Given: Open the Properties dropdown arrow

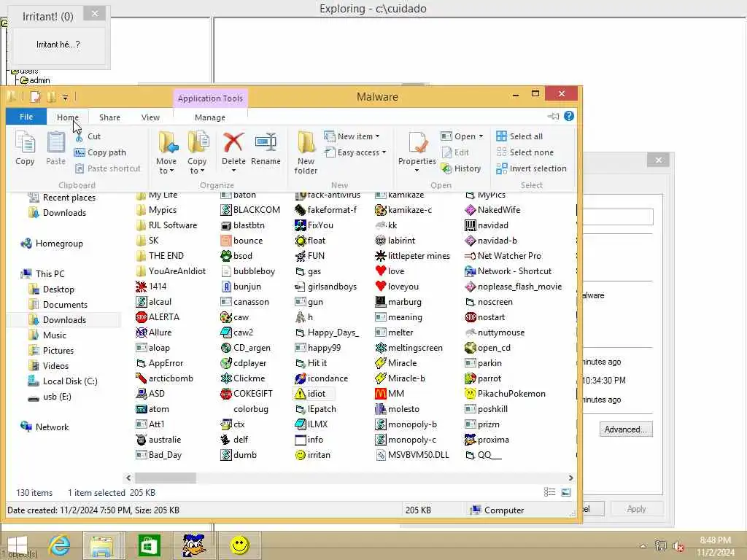Looking at the screenshot, I should click(417, 171).
